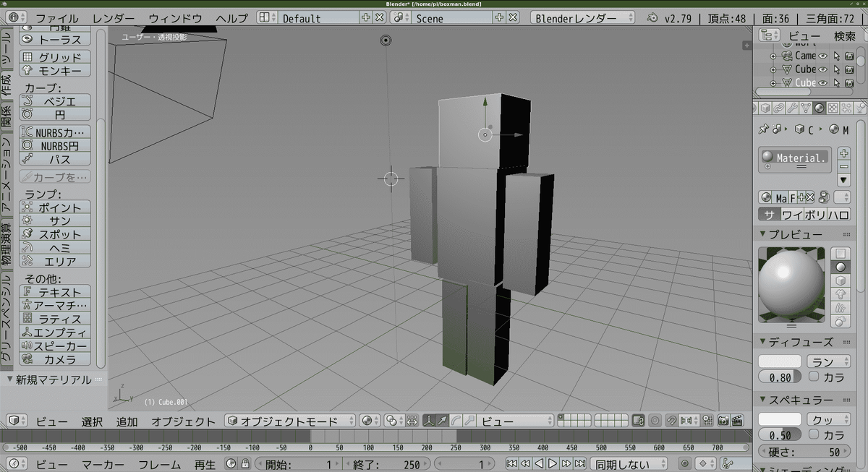The image size is (868, 472).
Task: Adjust the diffuse intensity 0.80 slider
Action: tap(780, 377)
